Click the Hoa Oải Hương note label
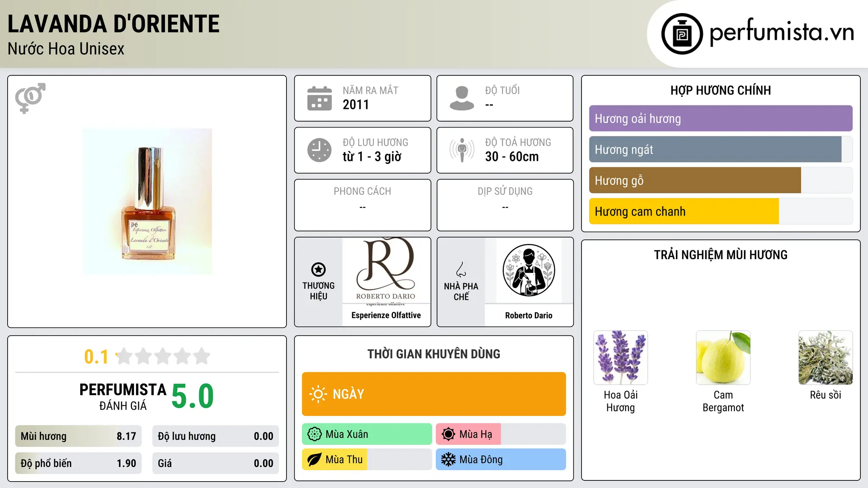Image resolution: width=868 pixels, height=488 pixels. (620, 401)
